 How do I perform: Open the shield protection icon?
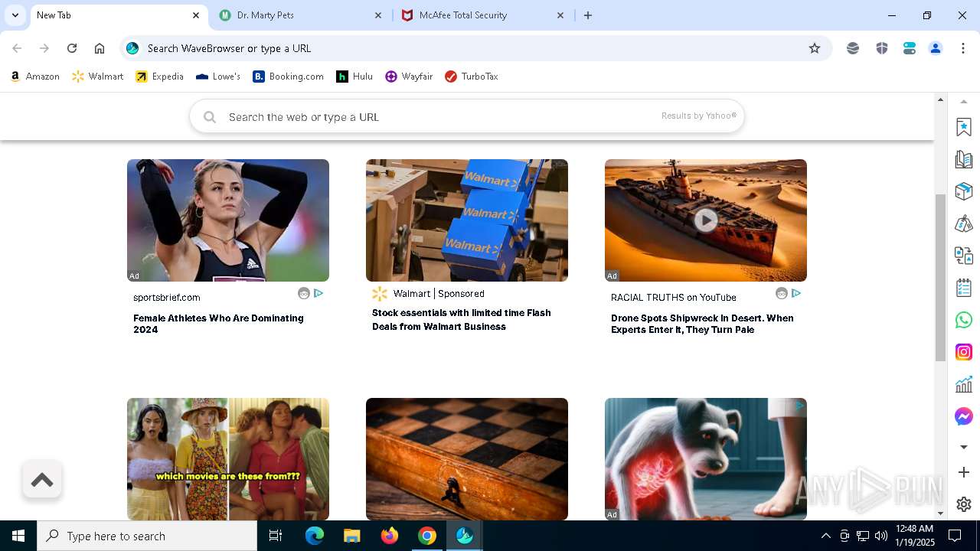882,48
